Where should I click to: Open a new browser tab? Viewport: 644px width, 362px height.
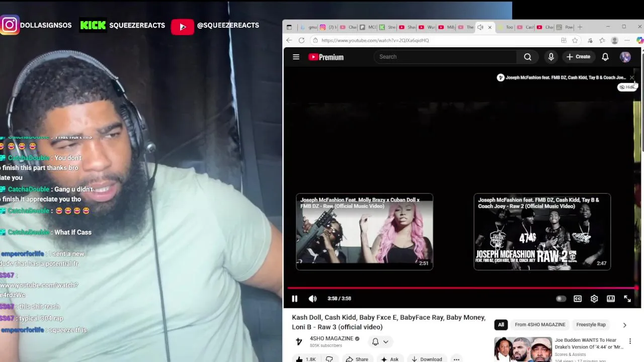580,27
